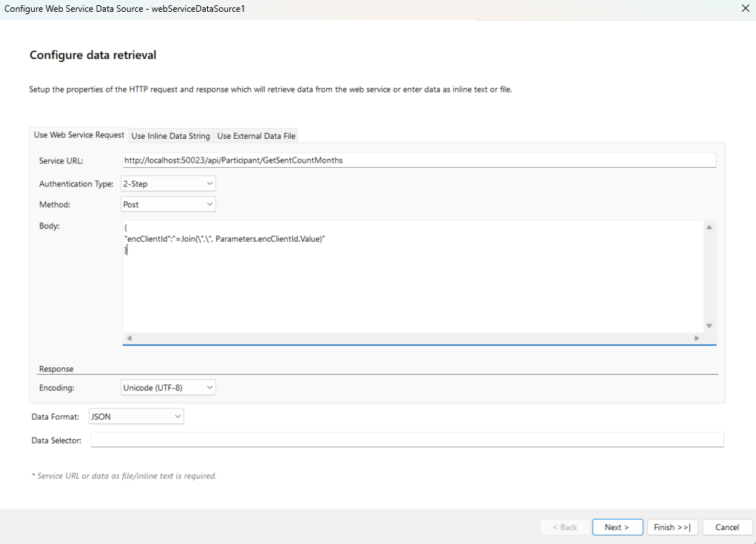The width and height of the screenshot is (756, 544).
Task: Expand the Data Format JSON dropdown
Action: tap(136, 416)
